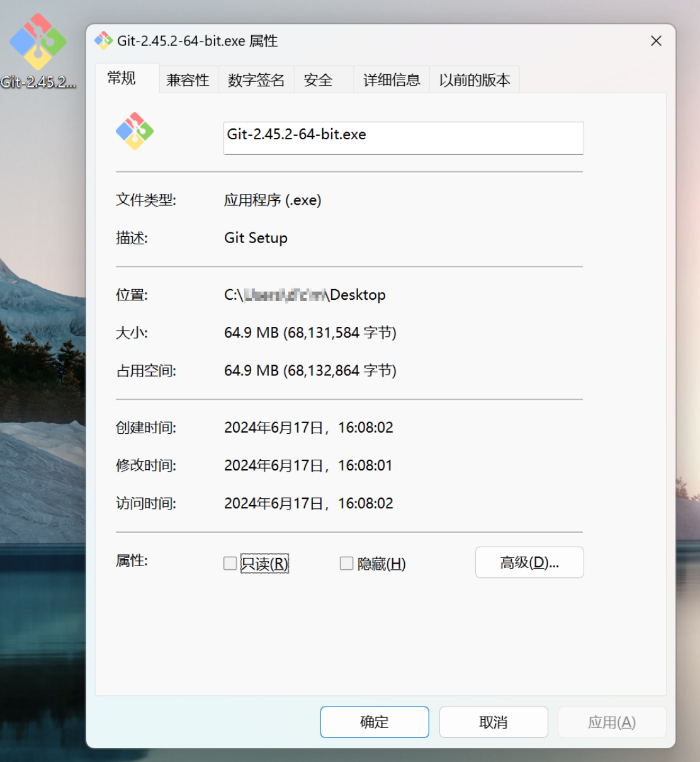Click the 位置: label

point(132,295)
